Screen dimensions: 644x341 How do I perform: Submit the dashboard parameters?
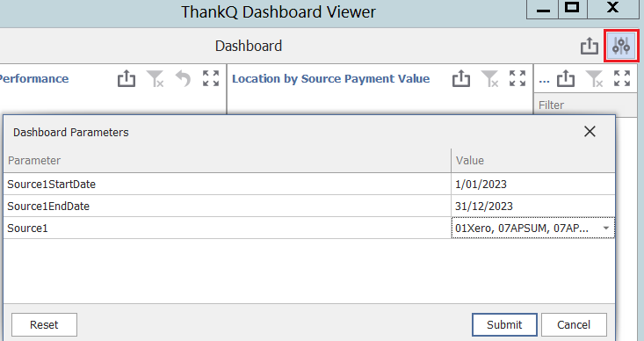[x=504, y=324]
